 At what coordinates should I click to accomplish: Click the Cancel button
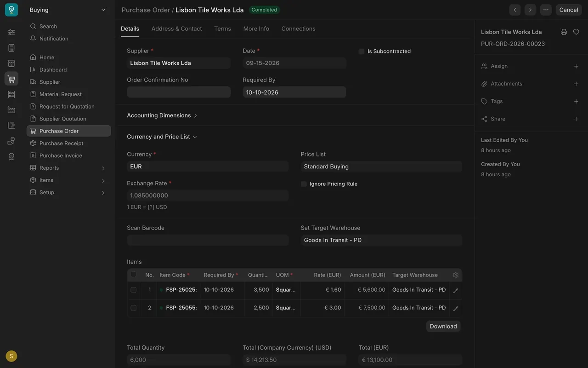(569, 10)
